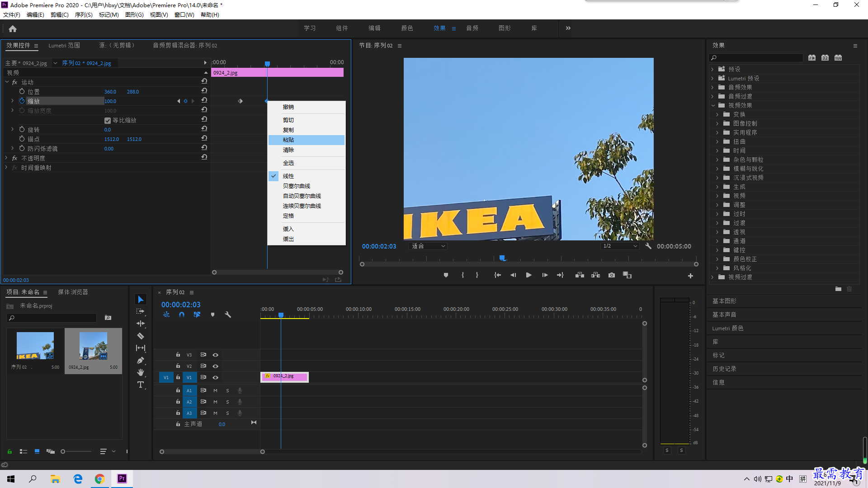Adjust project thumbnail zoom slider
This screenshot has width=868, height=488.
point(63,451)
